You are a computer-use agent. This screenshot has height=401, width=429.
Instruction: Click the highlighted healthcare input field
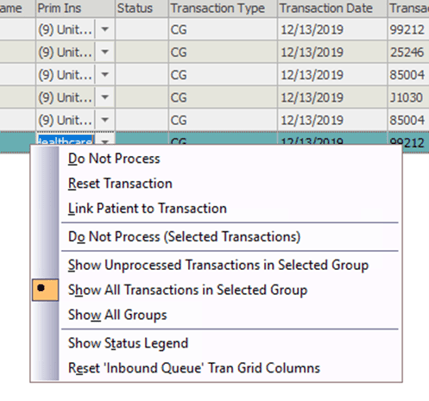(x=65, y=141)
